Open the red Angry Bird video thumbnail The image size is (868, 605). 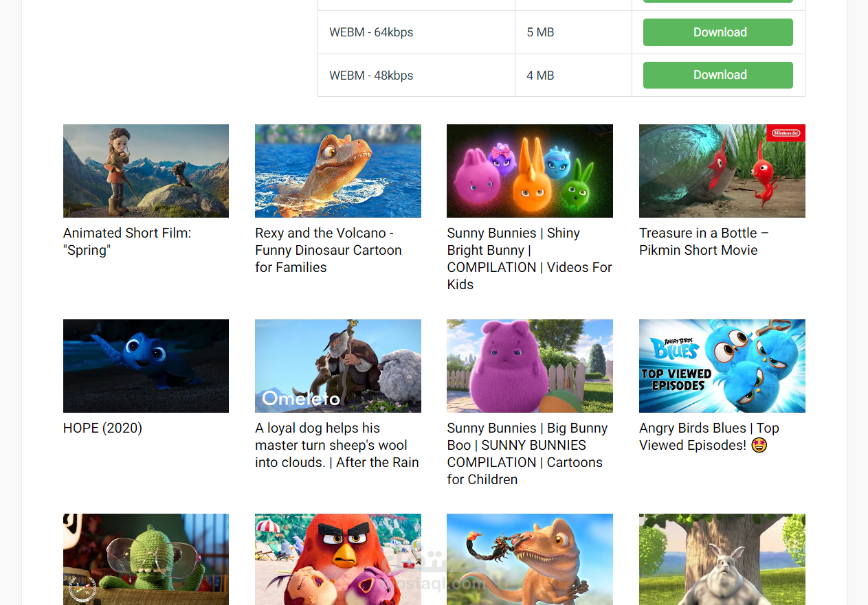[x=338, y=559]
